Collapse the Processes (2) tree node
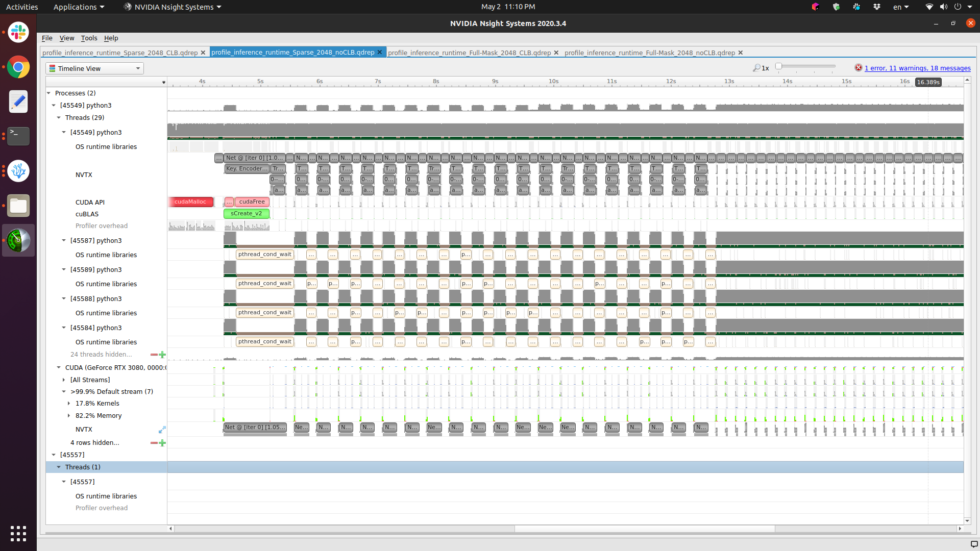 tap(49, 93)
